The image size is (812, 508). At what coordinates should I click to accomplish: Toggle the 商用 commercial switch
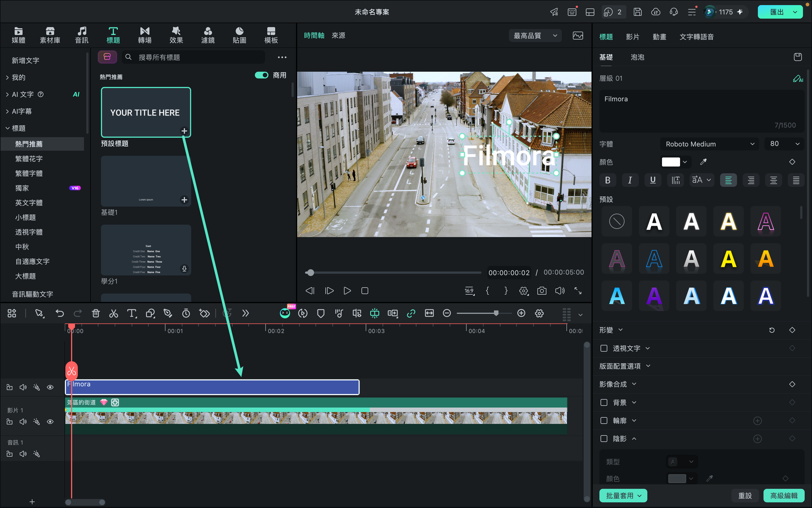261,75
